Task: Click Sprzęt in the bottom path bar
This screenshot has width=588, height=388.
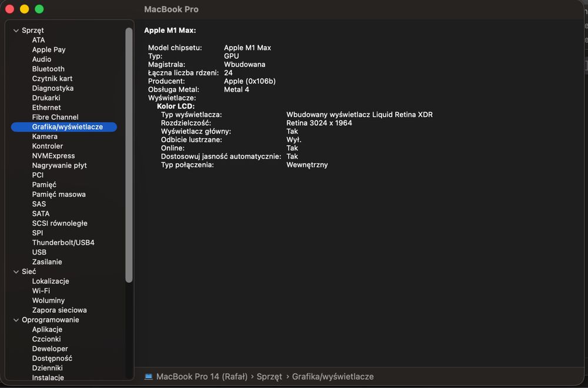Action: click(269, 376)
